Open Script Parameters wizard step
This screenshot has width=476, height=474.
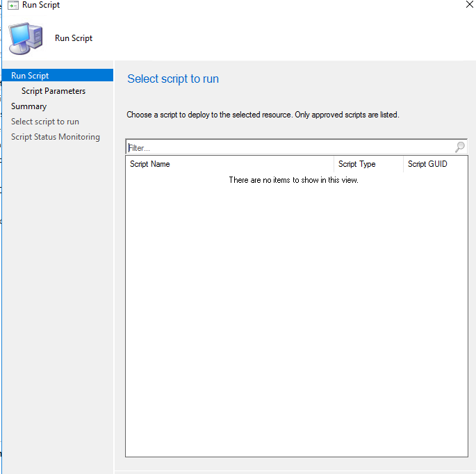pyautogui.click(x=54, y=91)
